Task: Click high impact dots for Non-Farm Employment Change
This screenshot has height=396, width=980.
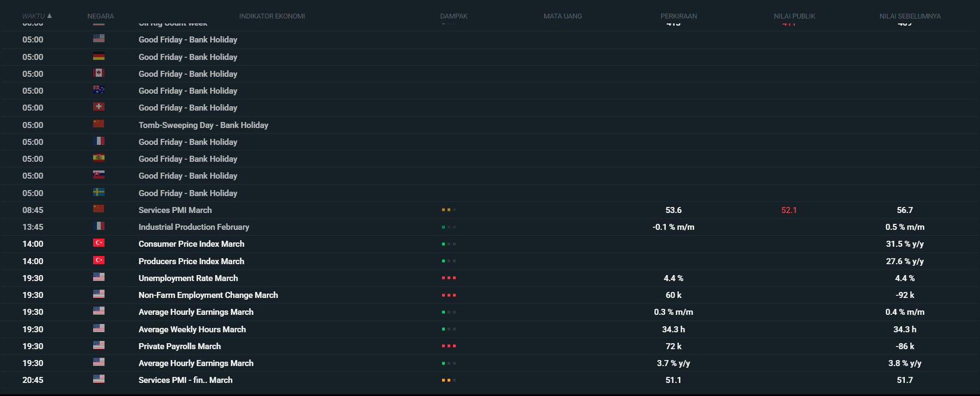Action: click(x=449, y=295)
